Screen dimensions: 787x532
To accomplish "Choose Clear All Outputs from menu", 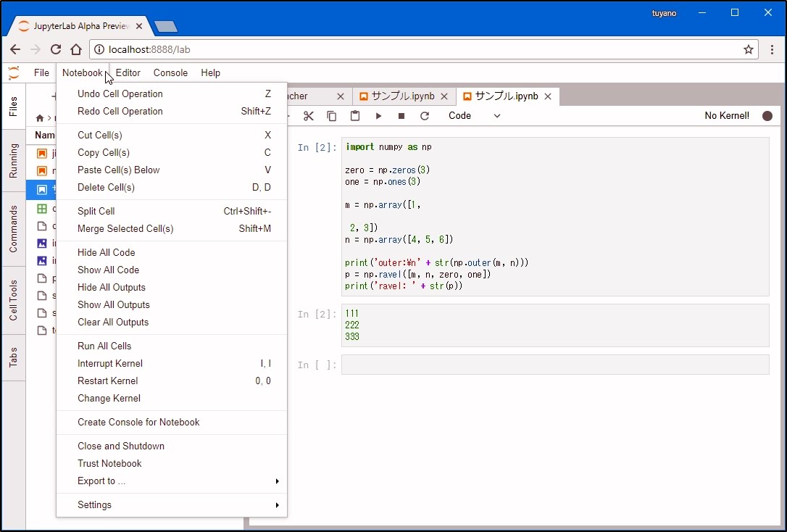I will coord(113,323).
